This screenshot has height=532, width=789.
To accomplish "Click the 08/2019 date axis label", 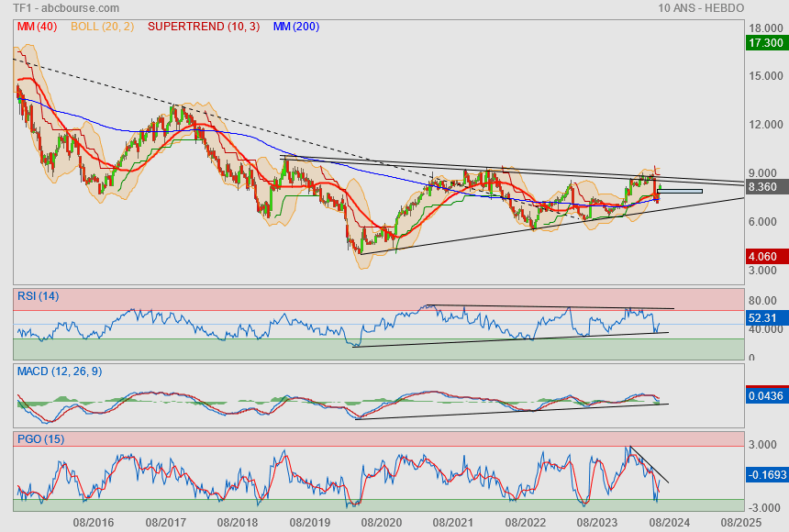I will [309, 523].
